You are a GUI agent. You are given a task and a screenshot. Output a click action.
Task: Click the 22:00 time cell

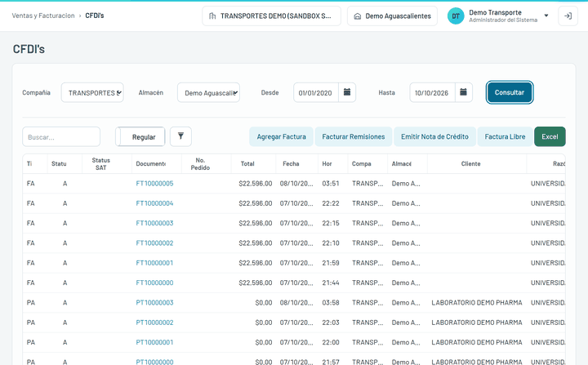pos(331,342)
